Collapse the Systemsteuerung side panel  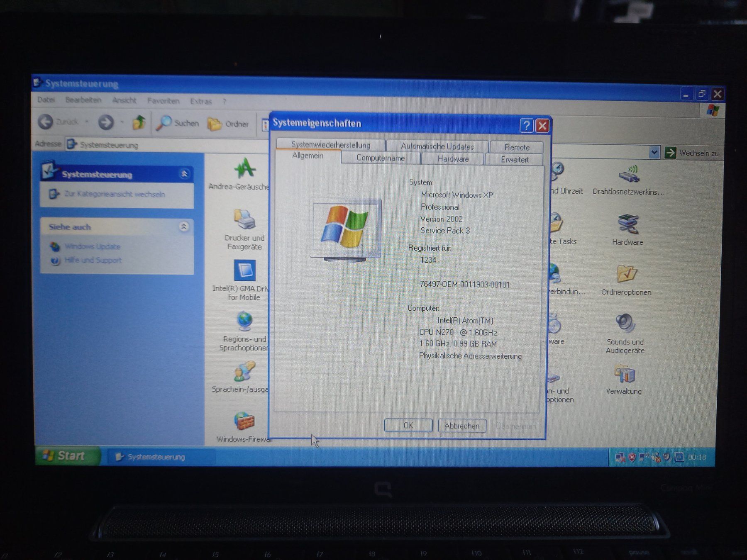point(184,174)
